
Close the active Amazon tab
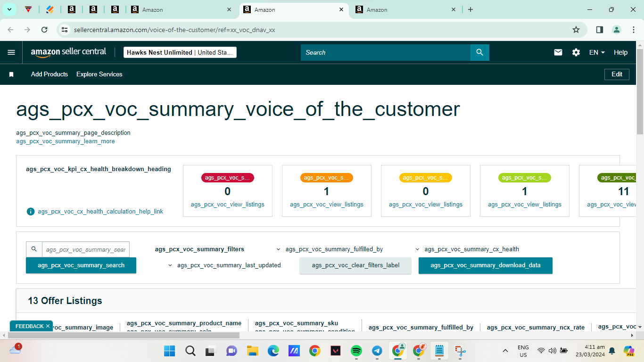point(342,9)
